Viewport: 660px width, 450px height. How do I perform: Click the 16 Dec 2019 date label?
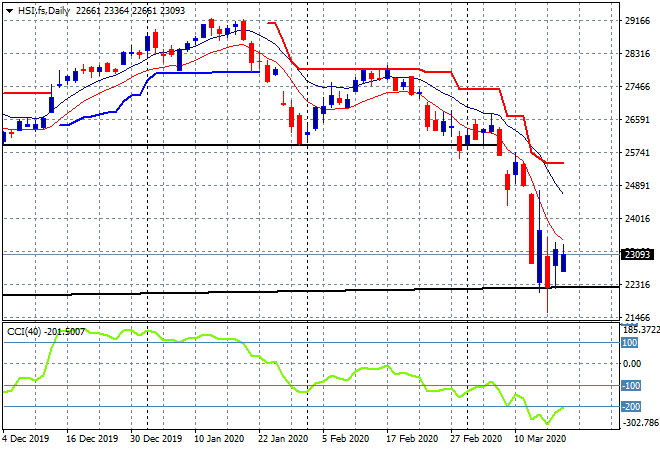click(92, 439)
